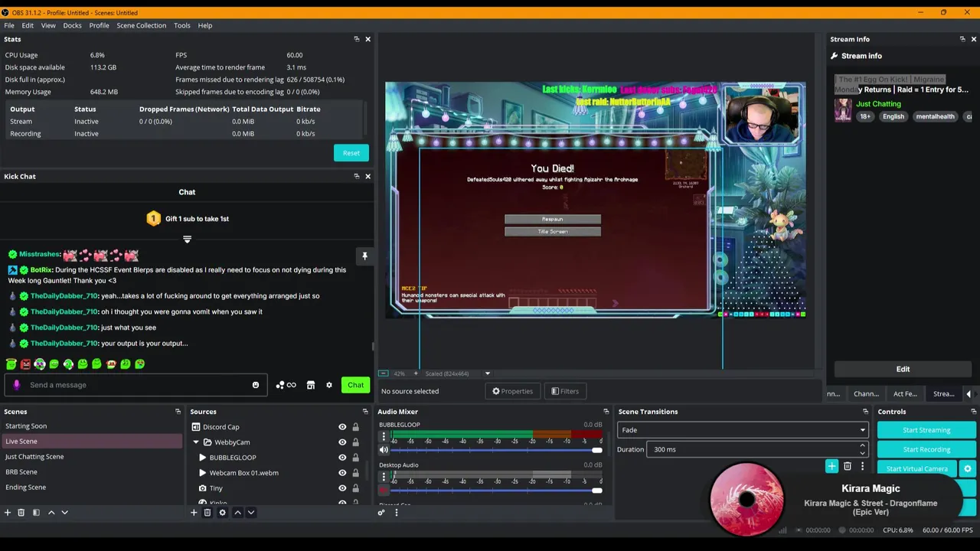Add a new source with plus icon
The height and width of the screenshot is (551, 980).
194,513
